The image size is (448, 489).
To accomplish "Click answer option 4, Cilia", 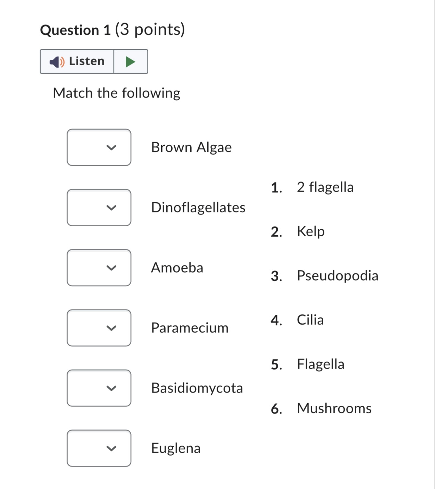I will click(x=297, y=320).
